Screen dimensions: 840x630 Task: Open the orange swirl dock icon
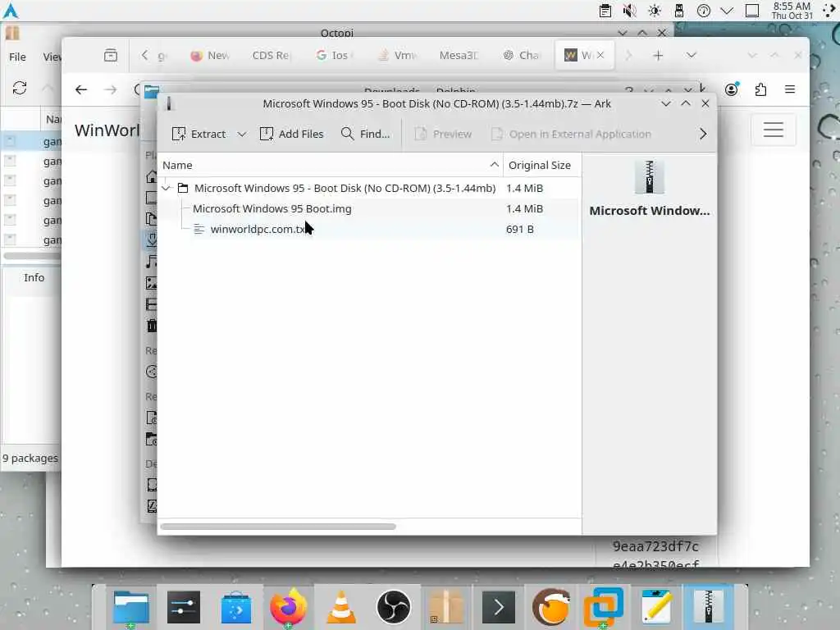coord(551,608)
